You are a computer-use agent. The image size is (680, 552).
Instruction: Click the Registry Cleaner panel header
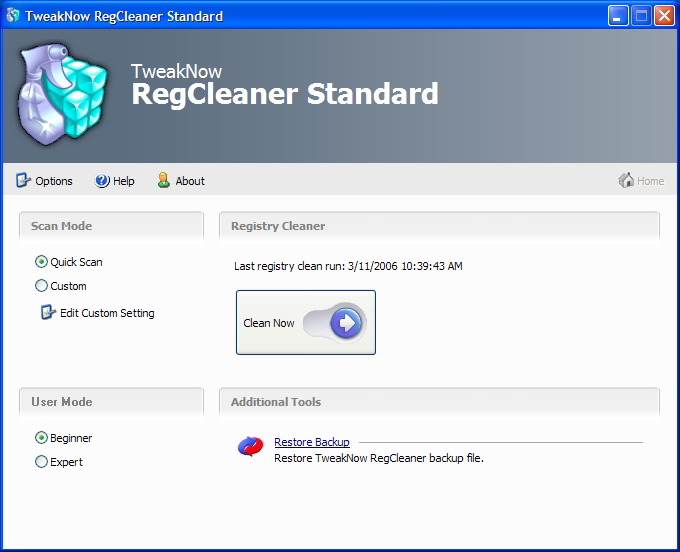439,226
